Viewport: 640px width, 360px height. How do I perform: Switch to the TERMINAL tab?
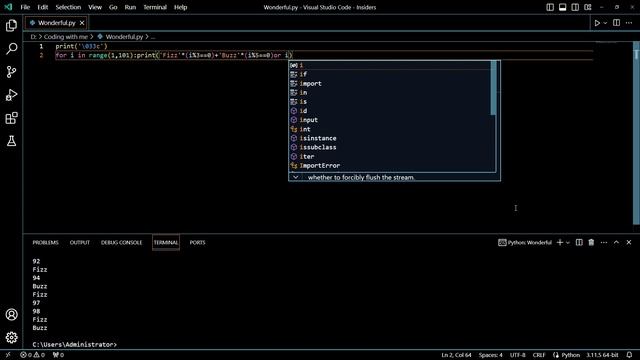point(166,242)
